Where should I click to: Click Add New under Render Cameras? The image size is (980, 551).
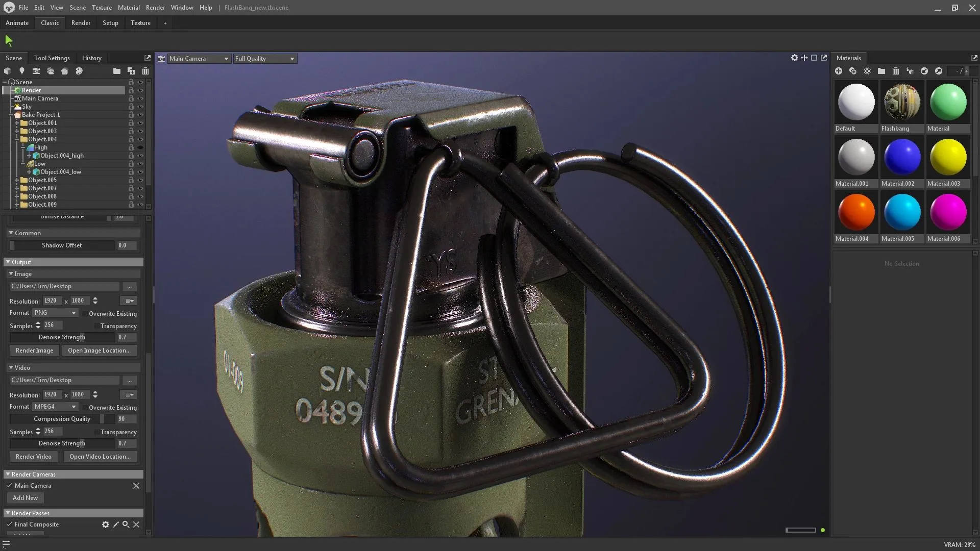point(24,497)
